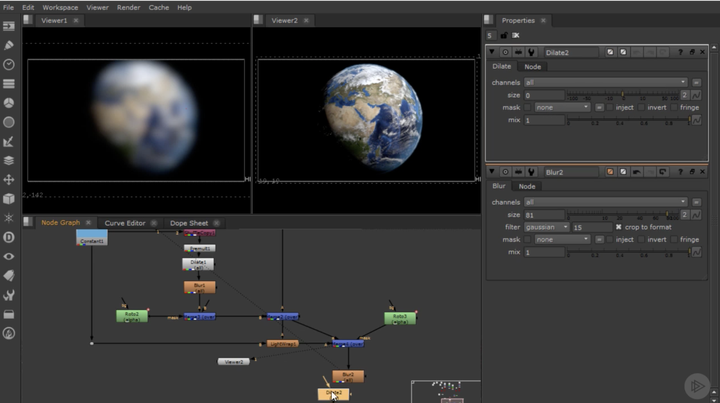This screenshot has width=720, height=403.
Task: Open the Time clock icon in toolbar
Action: [x=9, y=64]
